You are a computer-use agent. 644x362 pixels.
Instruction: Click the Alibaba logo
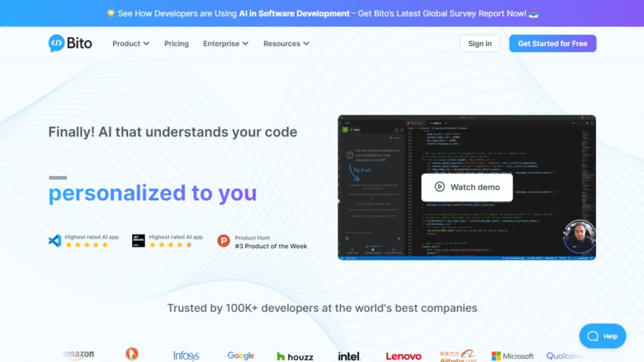pos(458,356)
